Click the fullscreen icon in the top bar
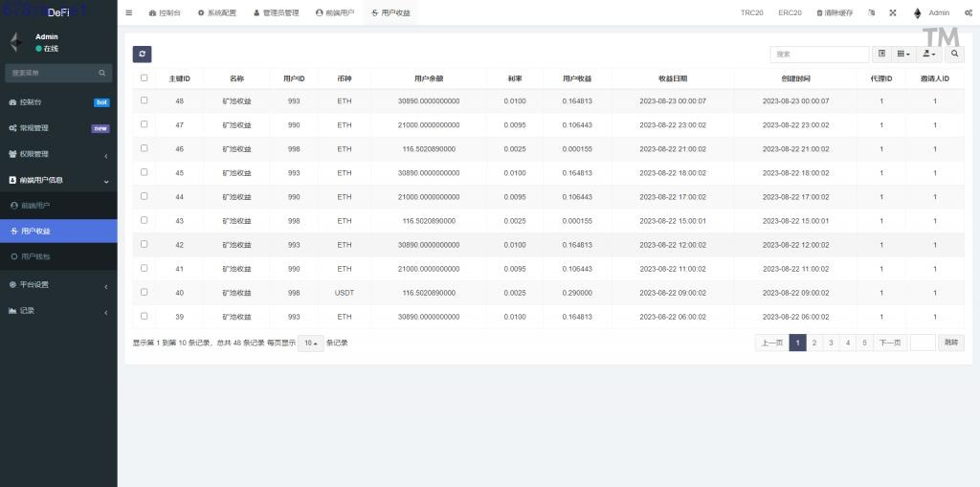The width and height of the screenshot is (980, 487). [x=893, y=12]
